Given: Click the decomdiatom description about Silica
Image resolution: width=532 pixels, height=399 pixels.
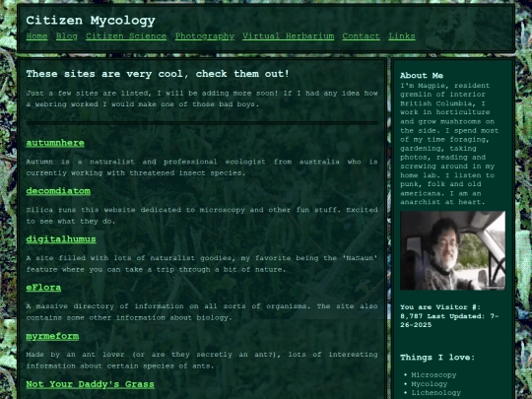Looking at the screenshot, I should (202, 216).
